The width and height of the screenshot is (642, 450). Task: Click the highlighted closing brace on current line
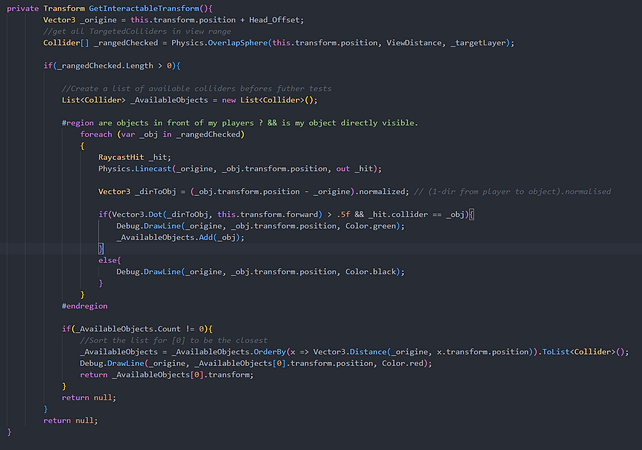(x=101, y=249)
